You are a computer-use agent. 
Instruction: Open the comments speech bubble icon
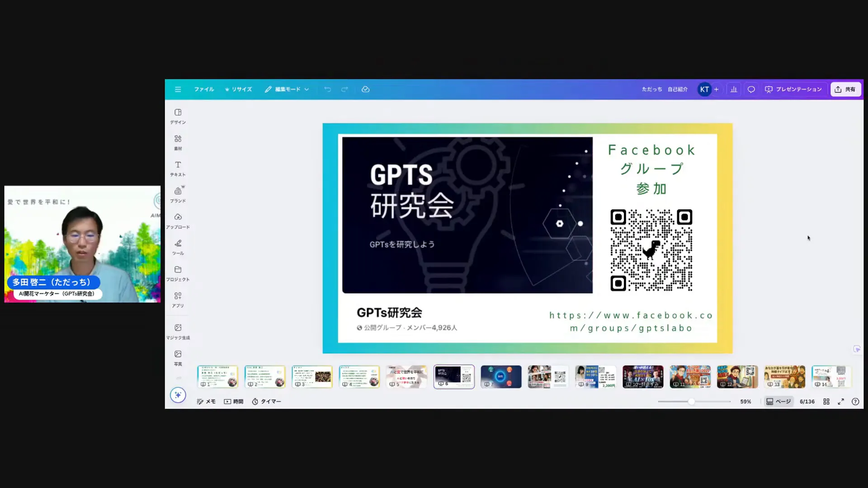751,89
